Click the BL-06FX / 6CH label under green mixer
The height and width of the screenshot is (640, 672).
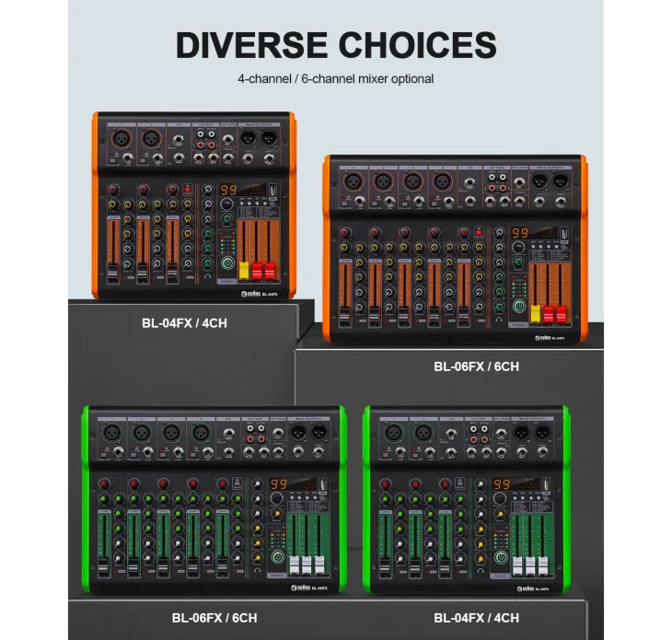[x=214, y=618]
